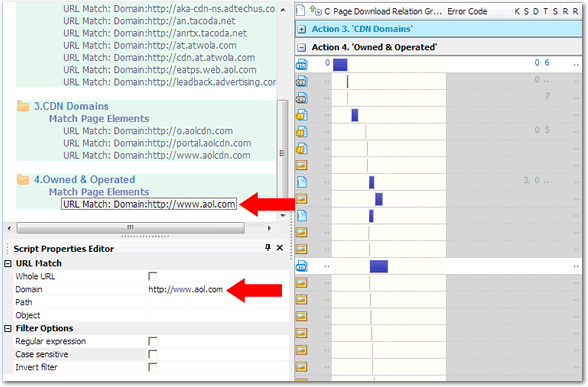Pin the Script Properties Editor panel
This screenshot has width=588, height=387.
click(267, 248)
